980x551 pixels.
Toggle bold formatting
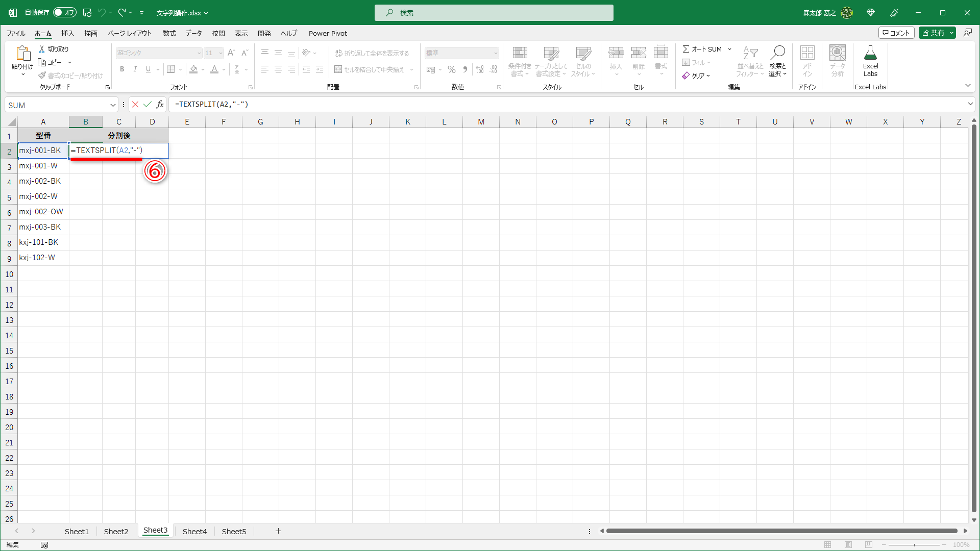(x=122, y=69)
